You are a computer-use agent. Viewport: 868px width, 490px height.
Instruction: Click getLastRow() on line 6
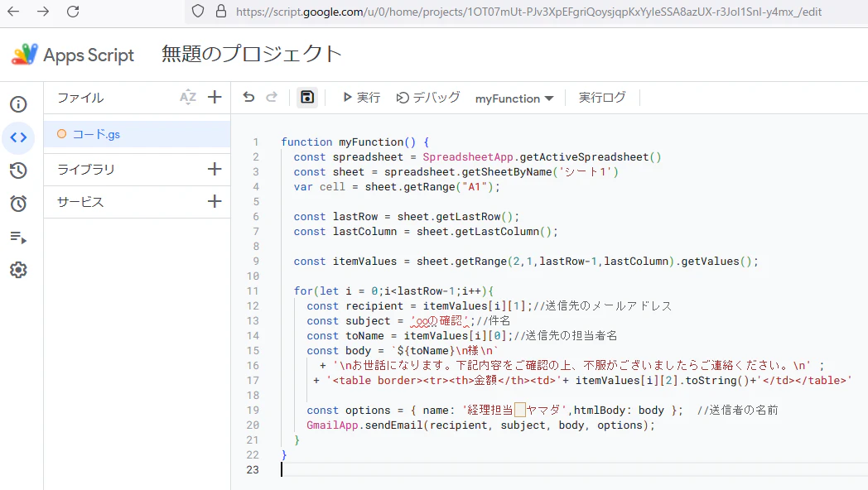475,217
